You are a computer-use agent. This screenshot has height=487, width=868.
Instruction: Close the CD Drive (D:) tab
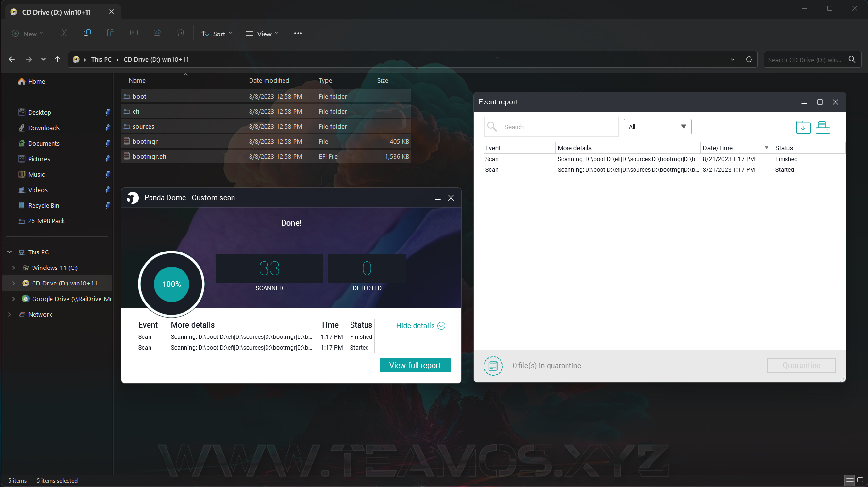(111, 12)
